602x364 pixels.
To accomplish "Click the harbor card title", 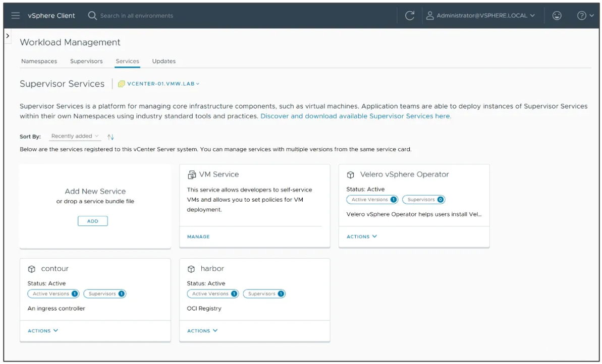I will point(212,269).
